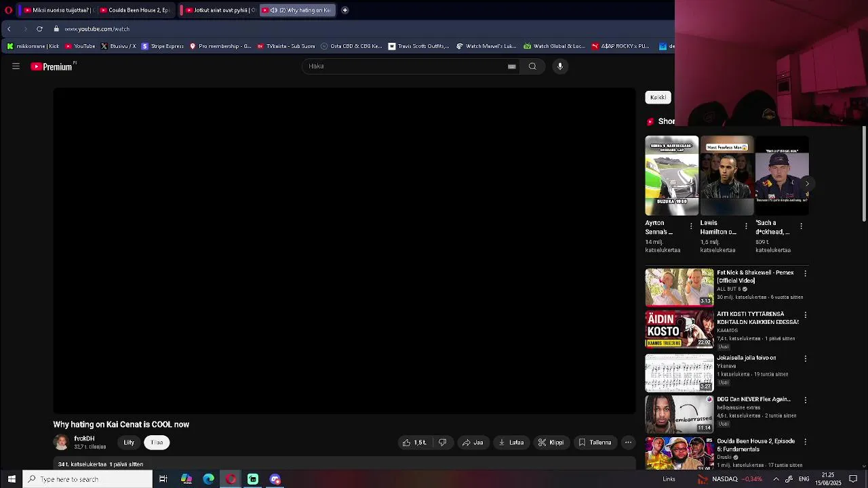868x488 pixels.
Task: Open Task View on the taskbar
Action: pos(163,479)
